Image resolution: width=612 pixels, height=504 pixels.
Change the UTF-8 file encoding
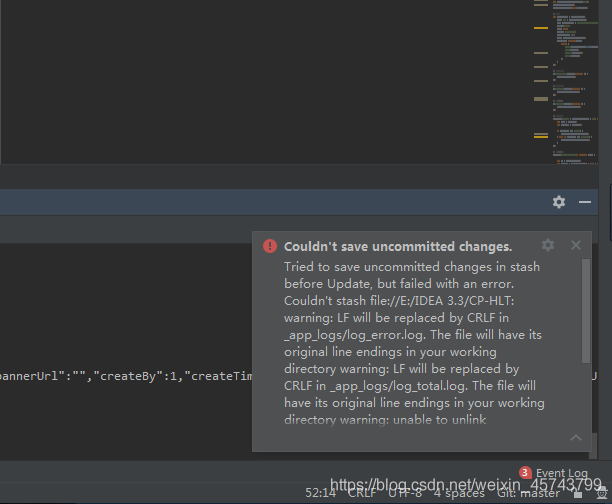pyautogui.click(x=405, y=493)
